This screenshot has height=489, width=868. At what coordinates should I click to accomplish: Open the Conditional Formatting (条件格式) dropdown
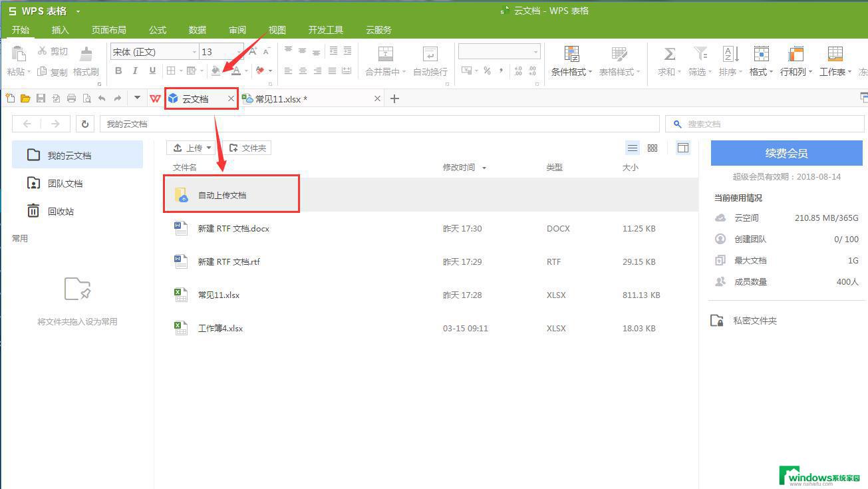[x=571, y=61]
